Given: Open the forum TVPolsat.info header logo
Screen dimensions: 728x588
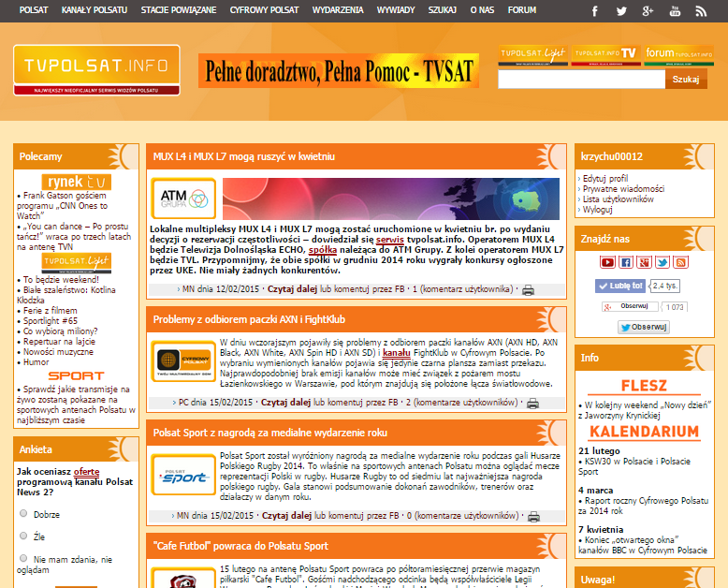Looking at the screenshot, I should pyautogui.click(x=678, y=55).
